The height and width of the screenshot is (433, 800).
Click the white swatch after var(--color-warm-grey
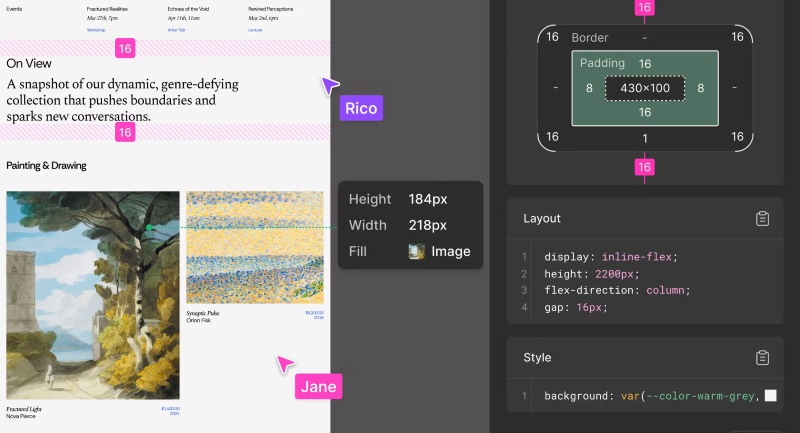tap(771, 396)
